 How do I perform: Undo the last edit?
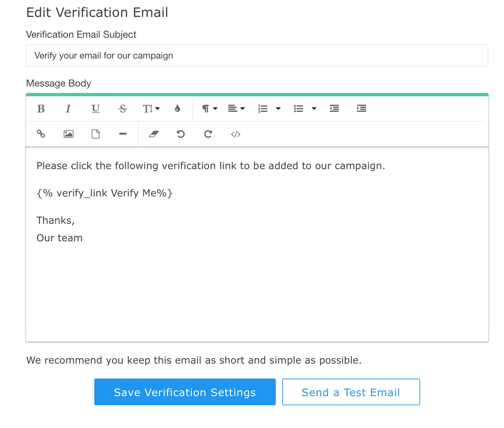(181, 134)
